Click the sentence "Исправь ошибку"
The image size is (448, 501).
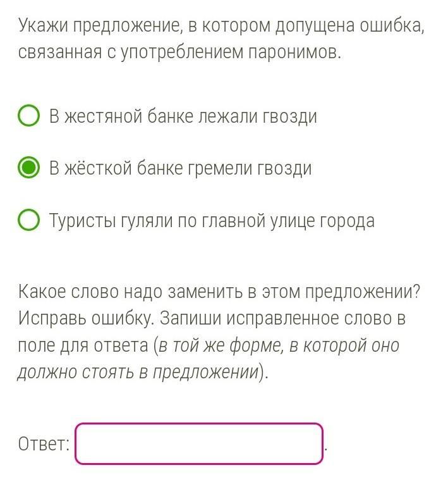click(x=85, y=318)
